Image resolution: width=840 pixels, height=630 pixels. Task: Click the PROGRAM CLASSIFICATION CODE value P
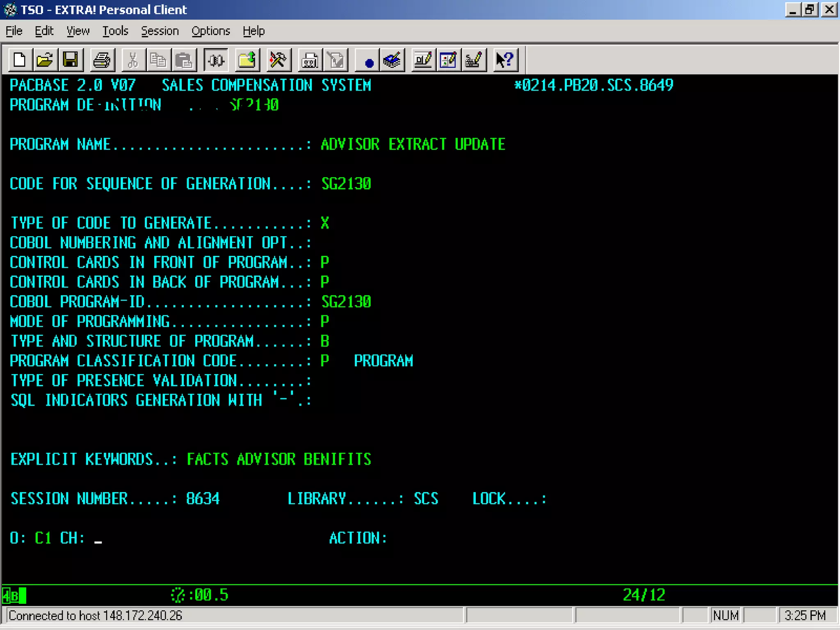coord(325,361)
